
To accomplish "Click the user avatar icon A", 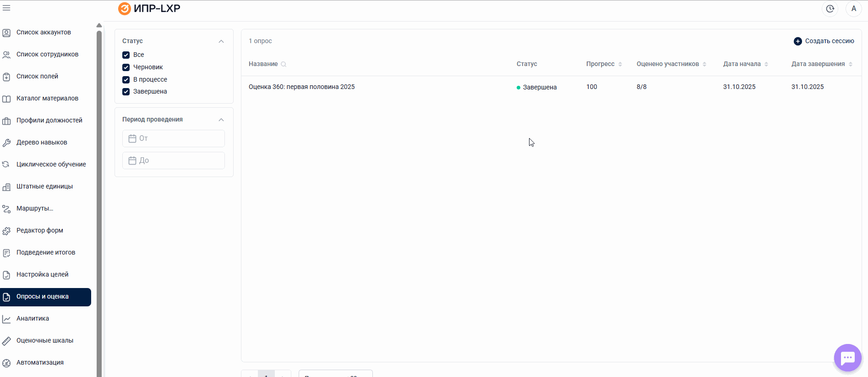I will tap(853, 9).
